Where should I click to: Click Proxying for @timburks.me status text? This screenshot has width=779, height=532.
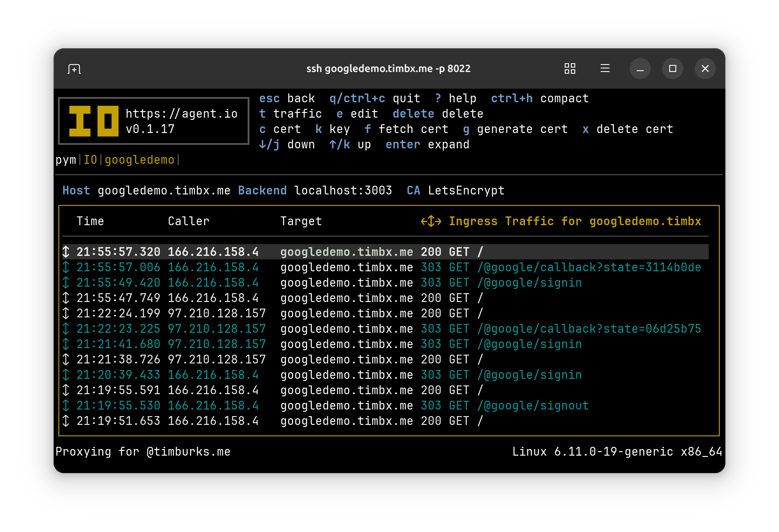[143, 452]
